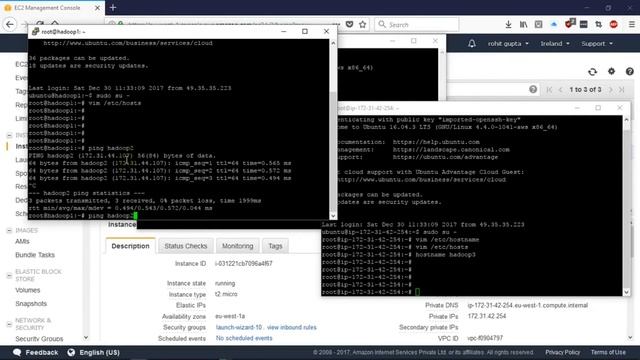
Task: Click scroll-down arrow in ip-172-31-42-254 terminal
Action: point(626,292)
